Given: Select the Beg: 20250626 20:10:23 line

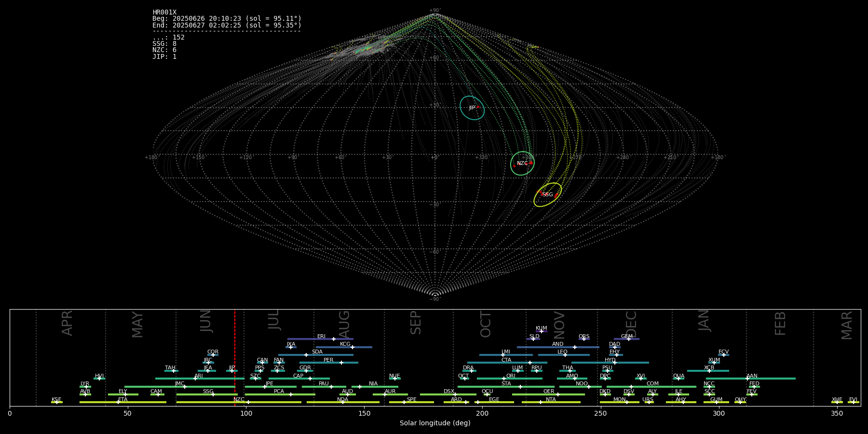Looking at the screenshot, I should 227,19.
